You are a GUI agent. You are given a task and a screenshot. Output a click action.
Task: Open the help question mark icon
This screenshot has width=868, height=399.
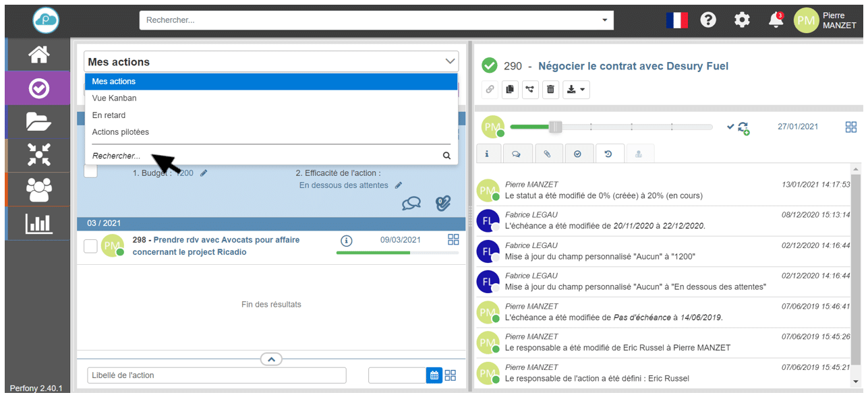coord(707,20)
